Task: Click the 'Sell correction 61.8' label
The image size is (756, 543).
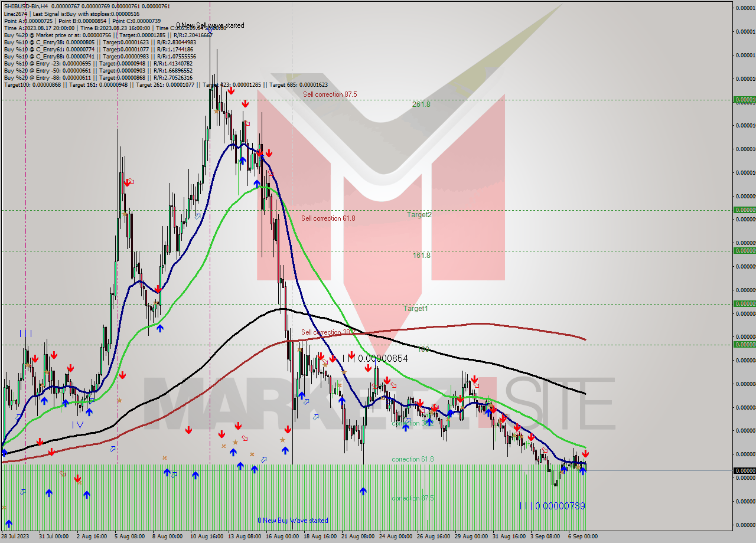Action: tap(328, 218)
